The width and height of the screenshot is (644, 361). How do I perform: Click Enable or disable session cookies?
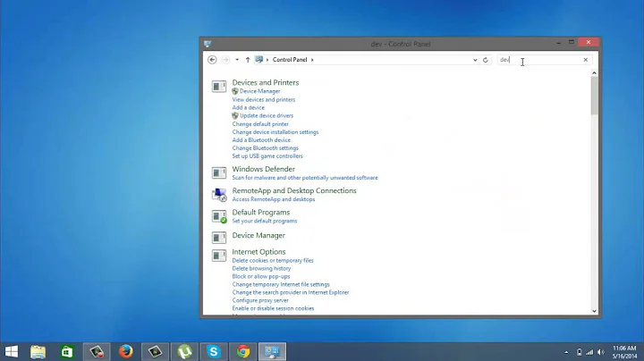point(273,308)
